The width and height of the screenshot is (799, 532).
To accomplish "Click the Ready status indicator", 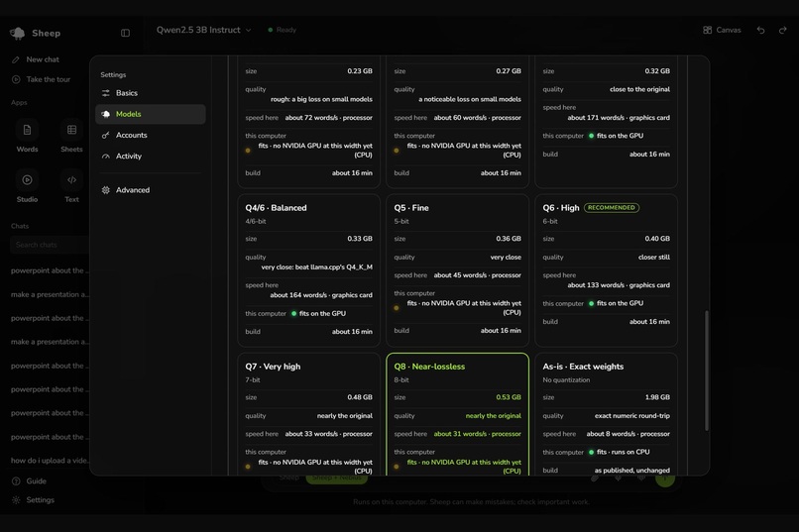I will (x=283, y=30).
